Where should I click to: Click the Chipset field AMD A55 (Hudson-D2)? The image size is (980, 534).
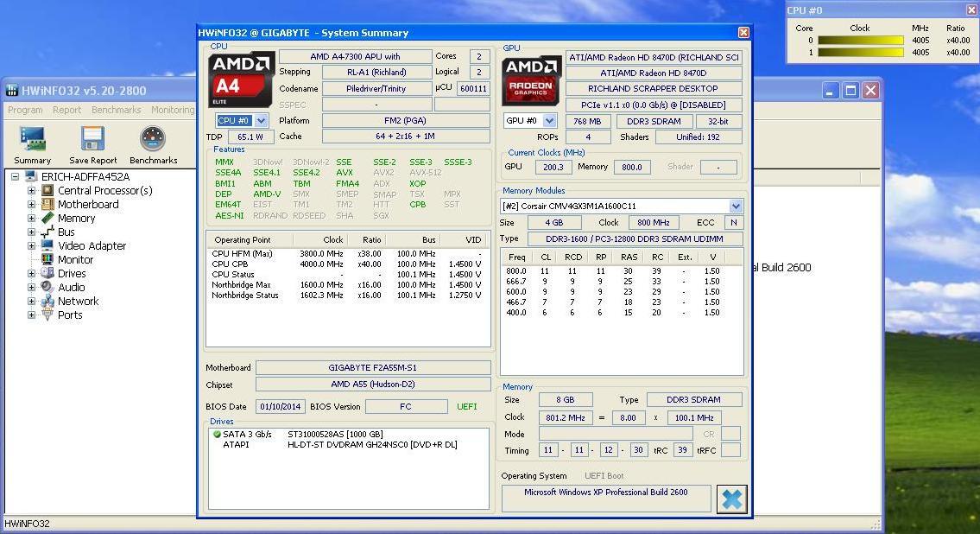point(373,385)
